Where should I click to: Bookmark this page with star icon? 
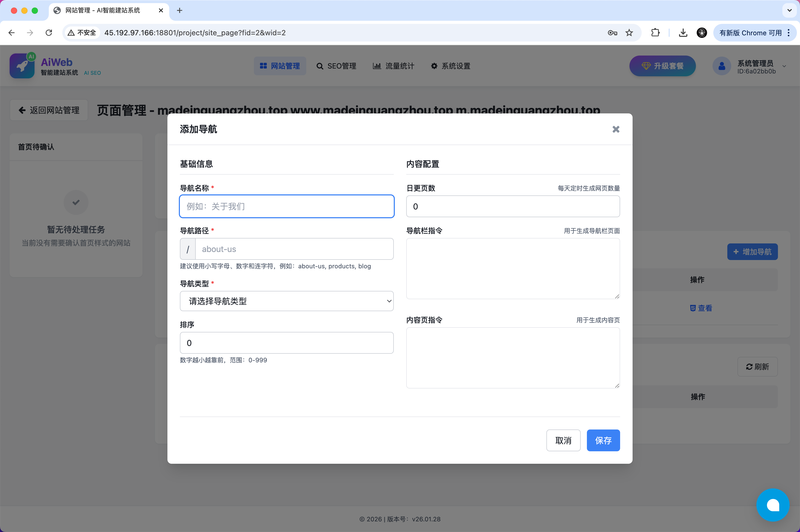629,33
